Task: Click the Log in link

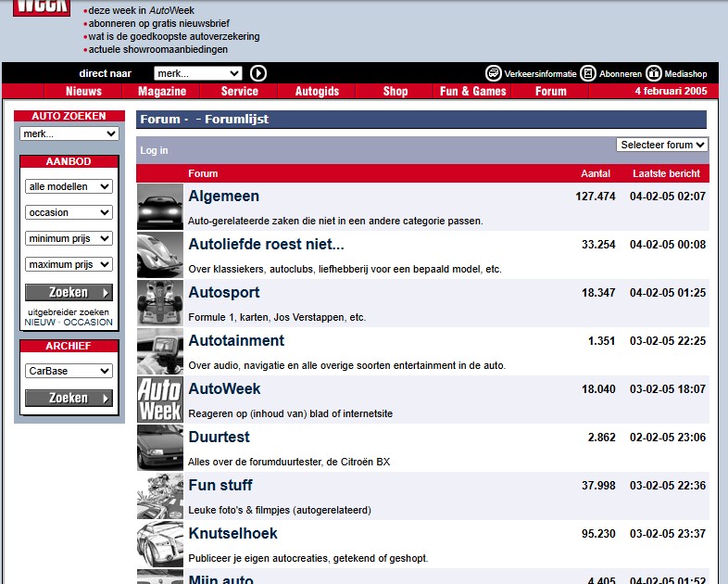Action: 154,150
